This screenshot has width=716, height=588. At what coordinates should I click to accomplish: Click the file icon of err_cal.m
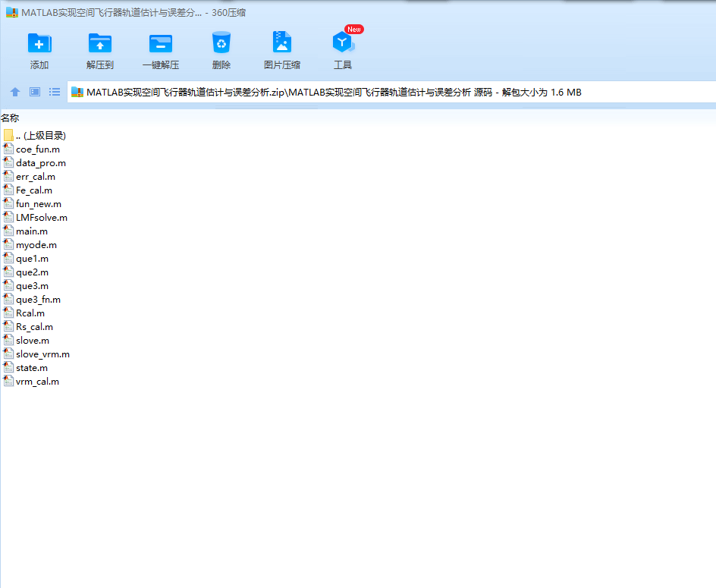[8, 176]
